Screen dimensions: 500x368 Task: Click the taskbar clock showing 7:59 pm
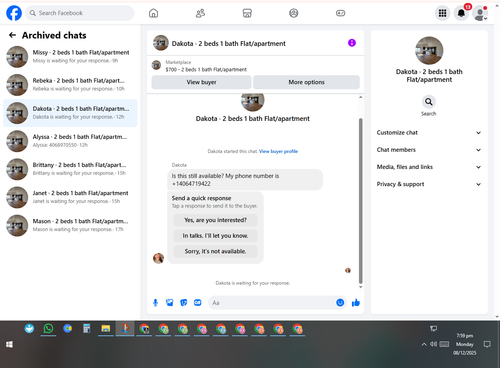coord(465,344)
